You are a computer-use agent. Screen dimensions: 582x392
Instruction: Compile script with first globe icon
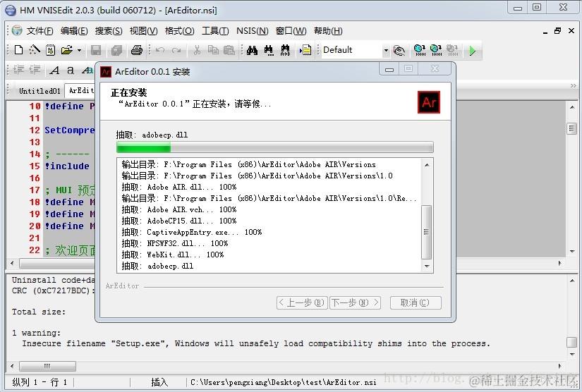click(x=420, y=50)
